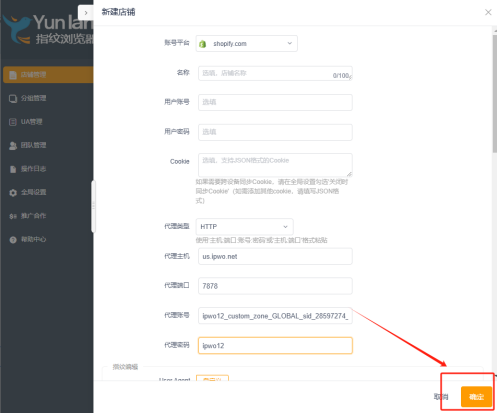Expand the HTTP proxy type dropdown

pos(244,227)
